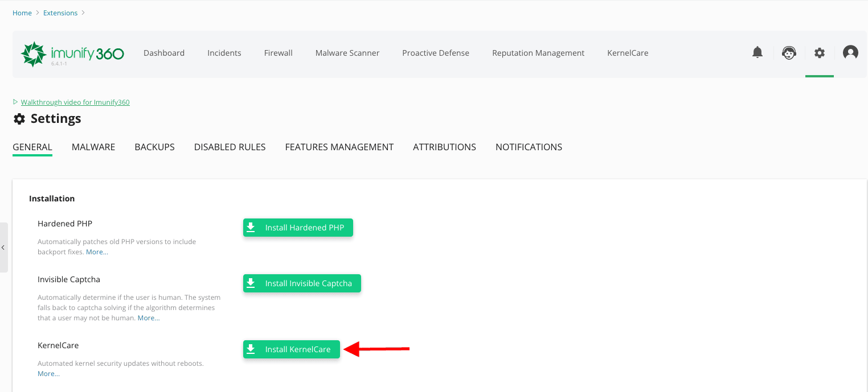Image resolution: width=868 pixels, height=392 pixels.
Task: Open the settings gear icon in navbar
Action: (820, 53)
